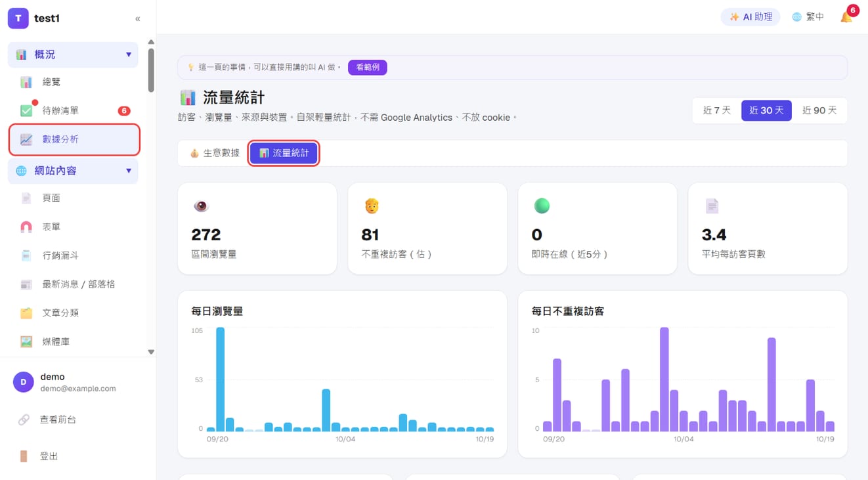Image resolution: width=868 pixels, height=480 pixels.
Task: Click the sidebar scrollbar up arrow
Action: (x=151, y=42)
